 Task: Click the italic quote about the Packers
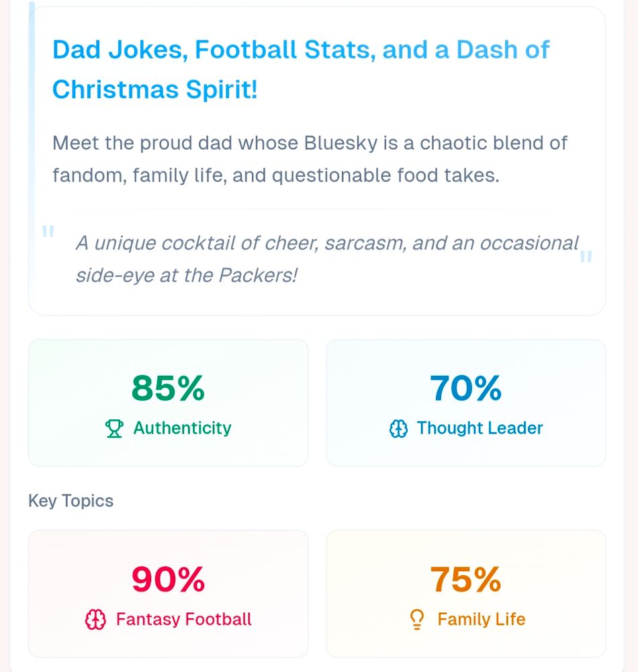coord(326,259)
